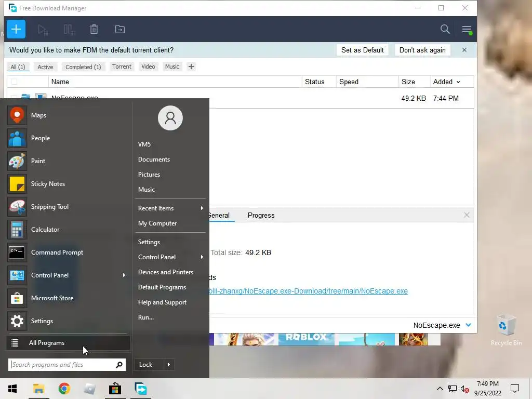Open Sticky Notes from Start menu
Screen dimensions: 532x399
[x=67, y=184]
